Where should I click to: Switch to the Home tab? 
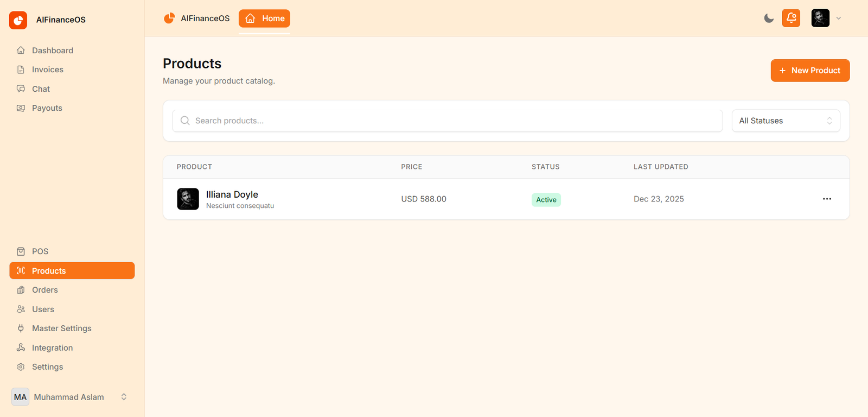(264, 18)
